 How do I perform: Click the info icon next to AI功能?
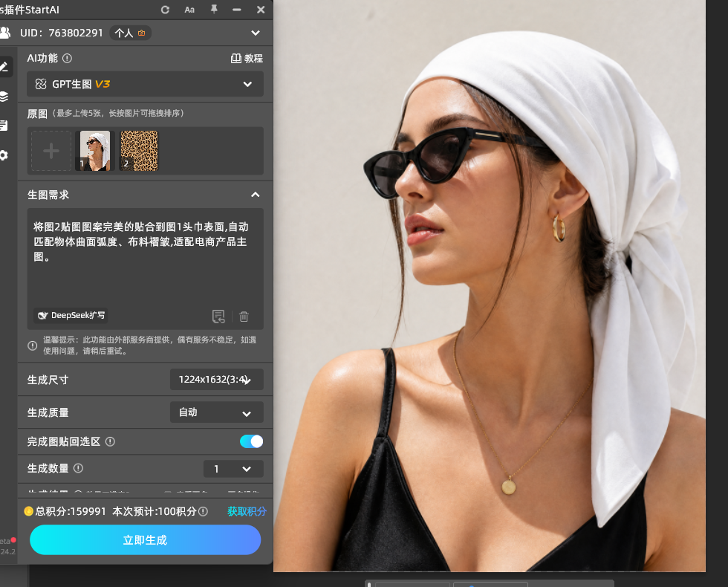pyautogui.click(x=68, y=58)
